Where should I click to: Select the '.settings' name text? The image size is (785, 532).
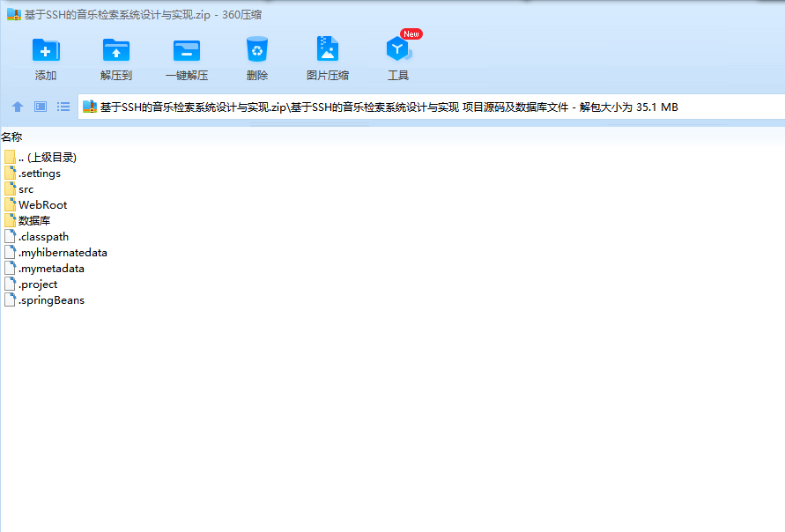pyautogui.click(x=40, y=174)
